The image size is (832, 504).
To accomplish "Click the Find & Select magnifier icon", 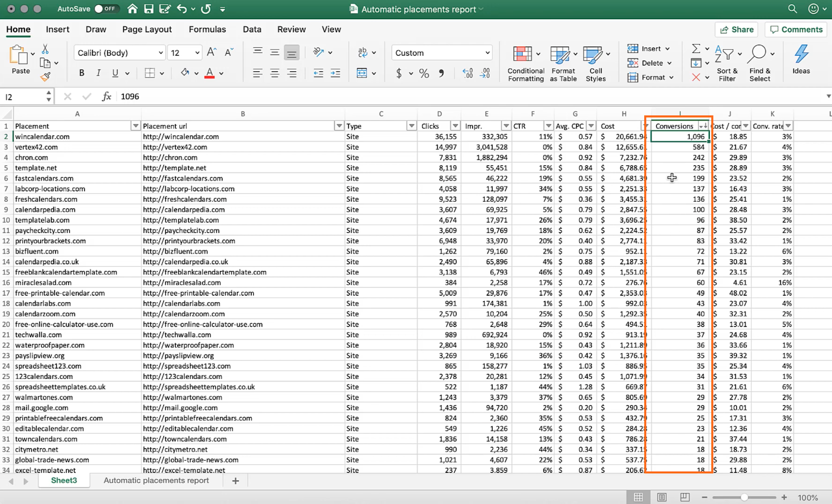I will 758,54.
